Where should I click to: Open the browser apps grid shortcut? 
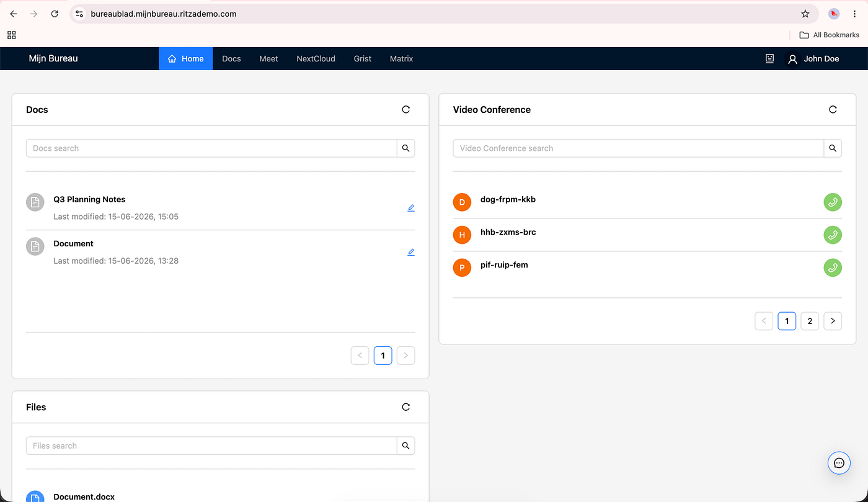pyautogui.click(x=11, y=35)
